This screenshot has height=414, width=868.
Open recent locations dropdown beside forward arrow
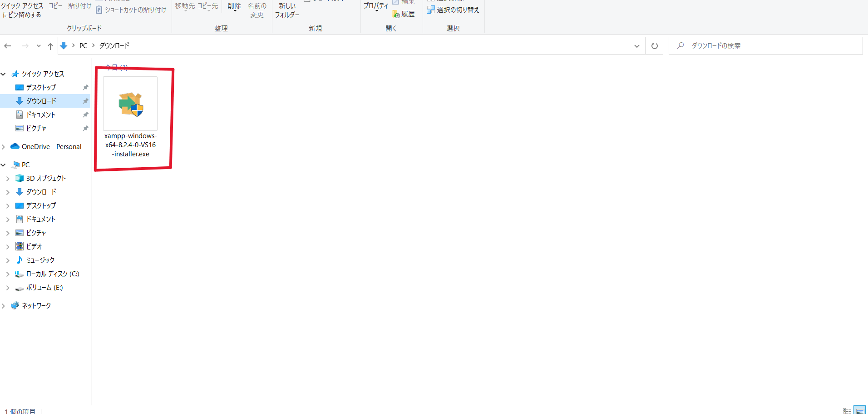[x=39, y=46]
